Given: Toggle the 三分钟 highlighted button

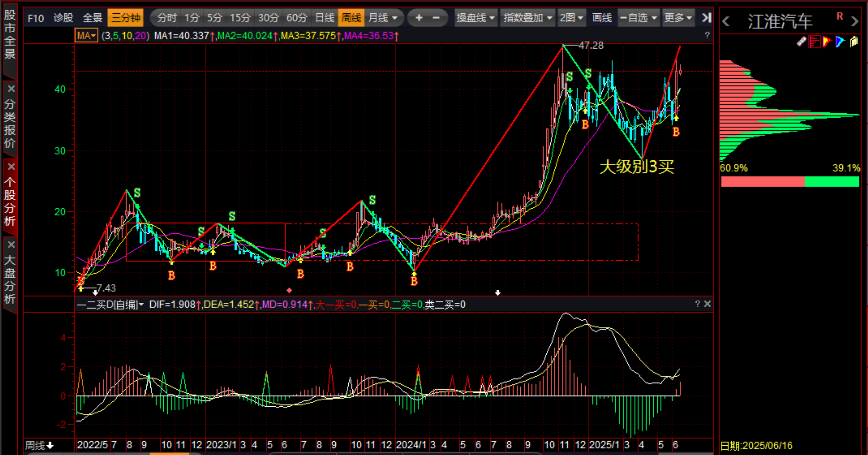Looking at the screenshot, I should tap(125, 18).
